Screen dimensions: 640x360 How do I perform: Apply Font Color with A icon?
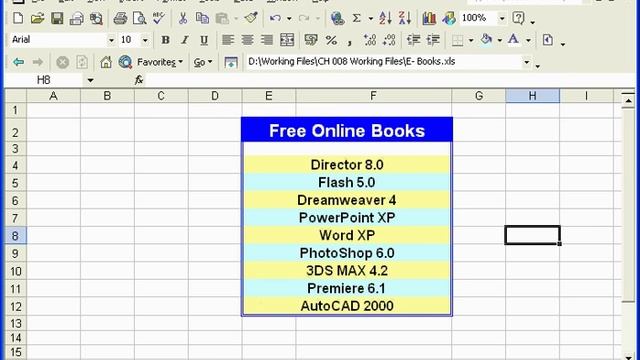513,40
